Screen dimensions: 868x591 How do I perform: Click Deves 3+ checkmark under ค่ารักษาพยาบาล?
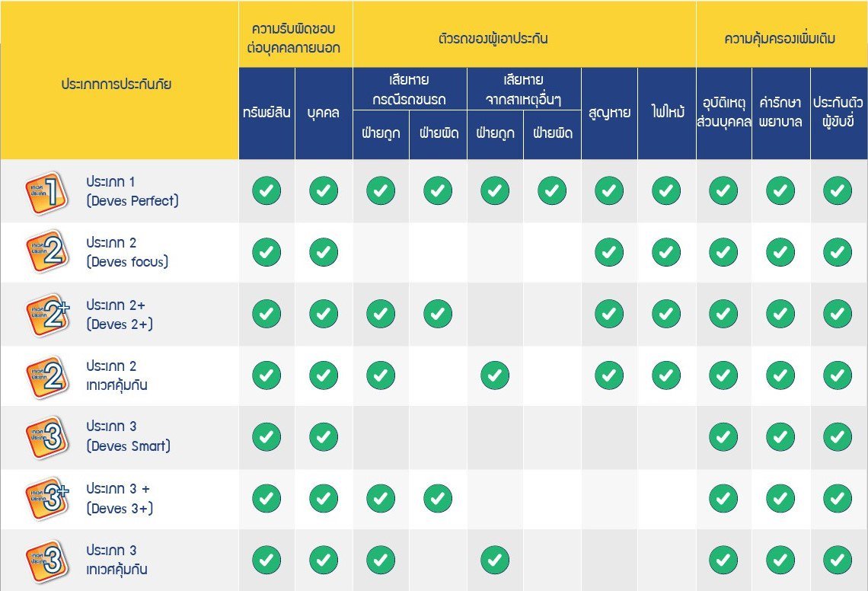[x=780, y=498]
